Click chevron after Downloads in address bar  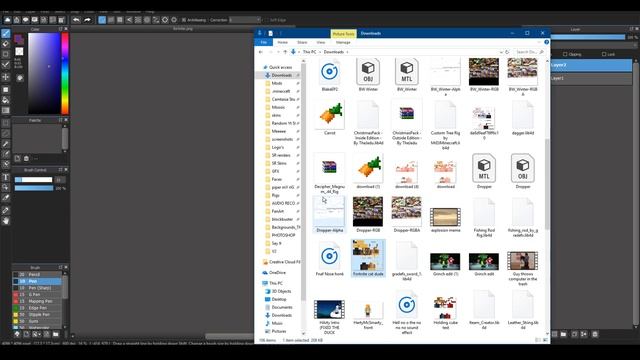347,52
